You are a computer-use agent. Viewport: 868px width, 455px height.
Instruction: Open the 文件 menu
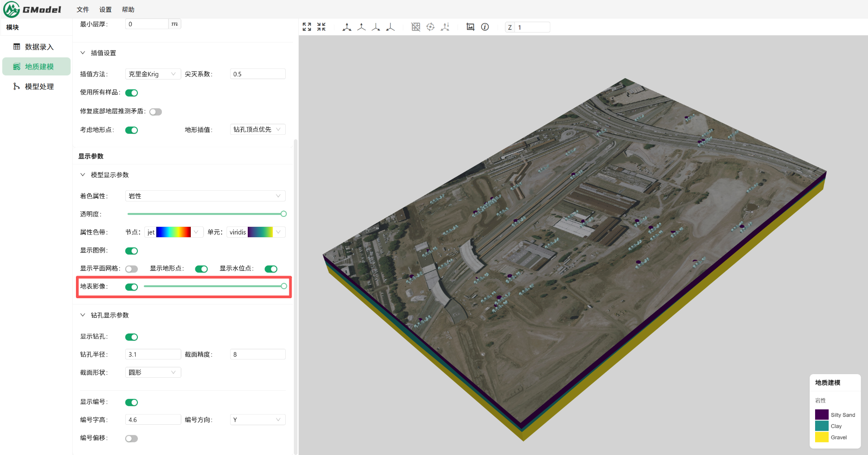pos(83,9)
